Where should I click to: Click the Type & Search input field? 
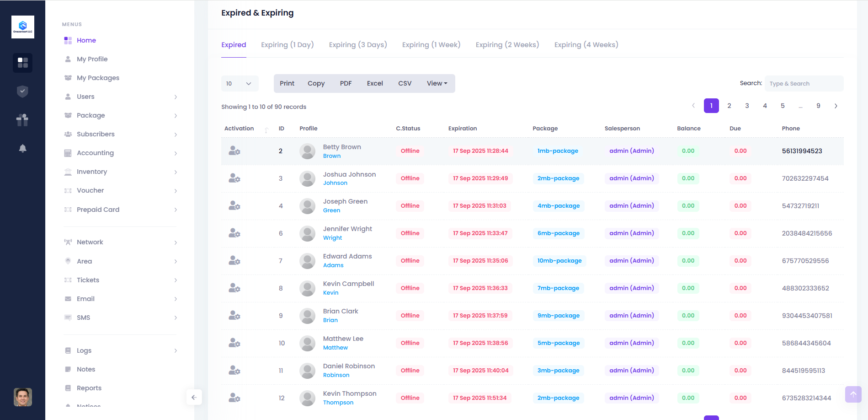tap(804, 84)
